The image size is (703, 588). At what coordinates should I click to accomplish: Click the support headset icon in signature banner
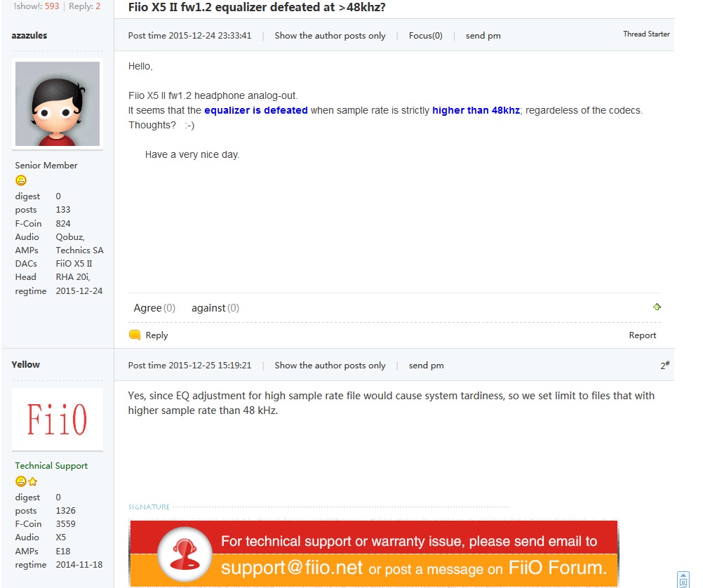pos(185,554)
